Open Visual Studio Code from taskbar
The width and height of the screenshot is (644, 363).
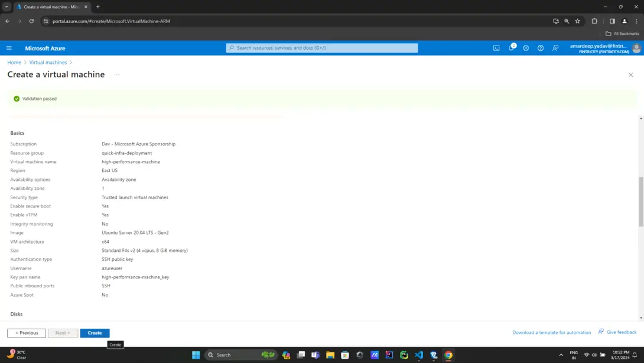point(418,355)
